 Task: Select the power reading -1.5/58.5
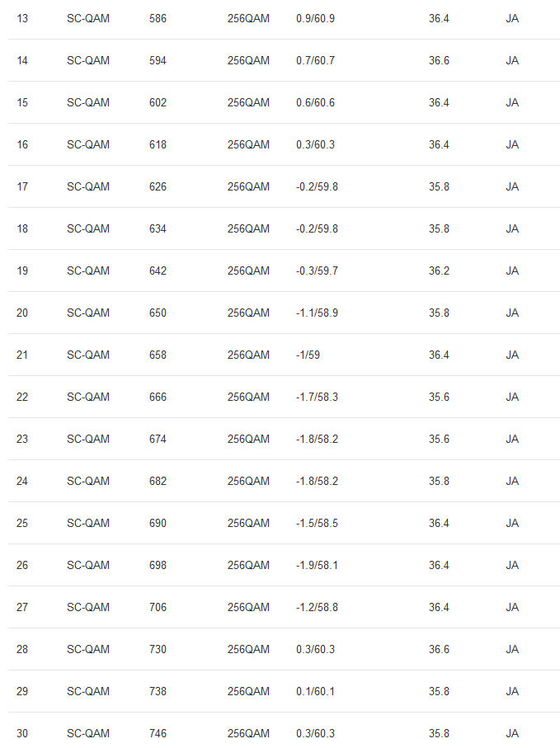[x=317, y=523]
